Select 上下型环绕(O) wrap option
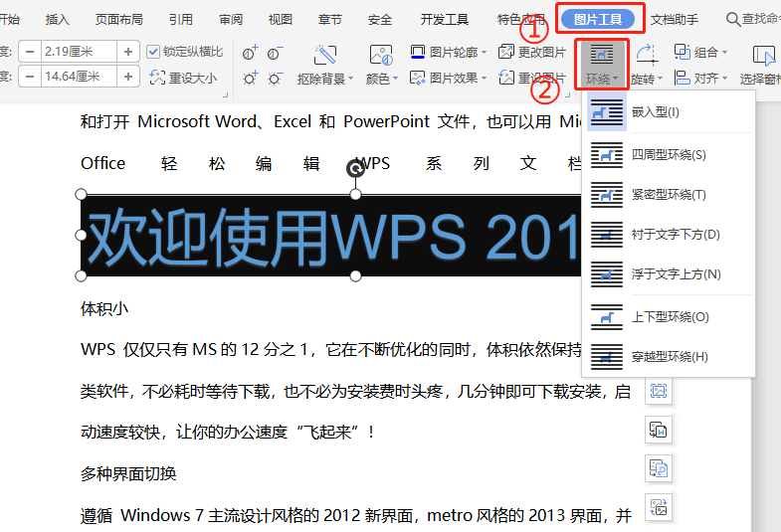The image size is (781, 532). click(x=669, y=317)
